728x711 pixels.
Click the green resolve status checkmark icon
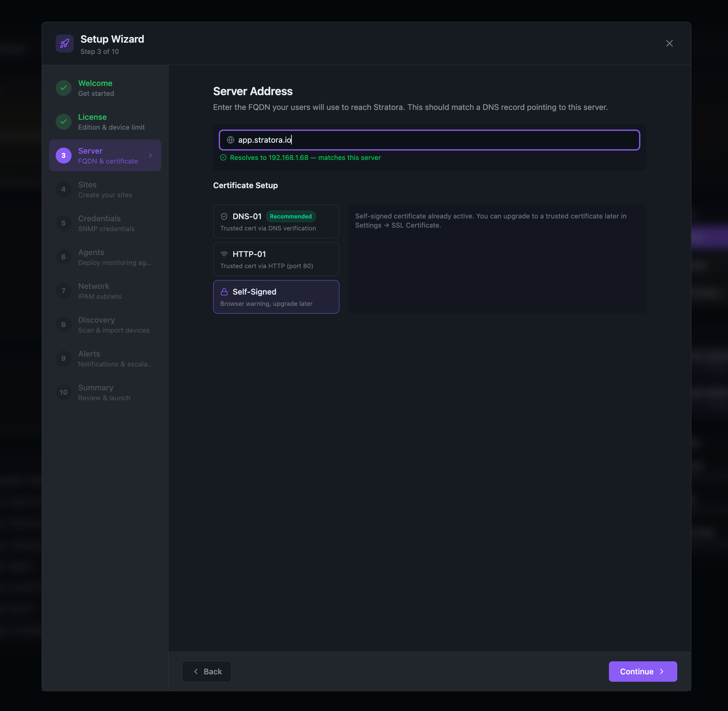[x=223, y=157]
